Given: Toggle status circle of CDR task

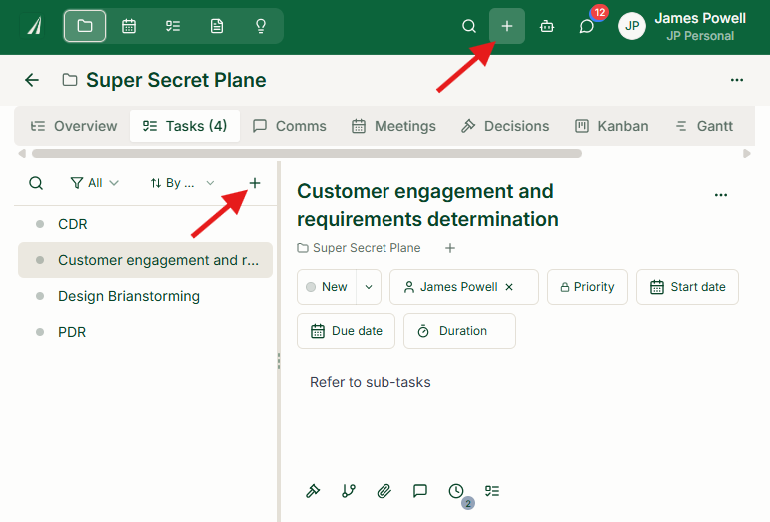Looking at the screenshot, I should [40, 224].
